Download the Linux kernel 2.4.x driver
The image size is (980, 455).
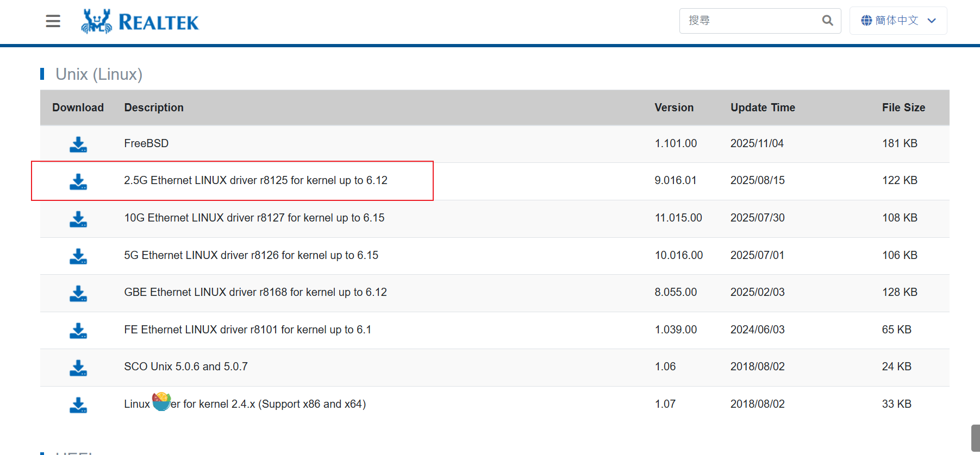coord(78,405)
